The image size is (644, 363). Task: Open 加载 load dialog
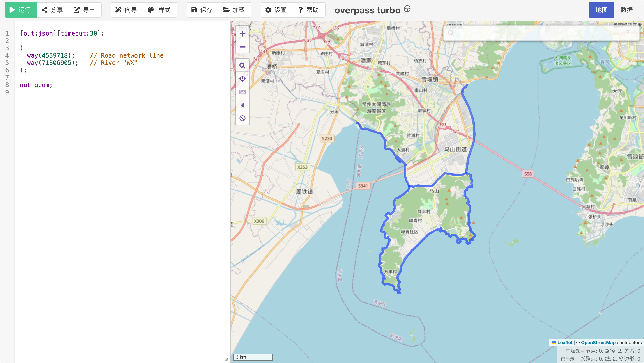[235, 10]
